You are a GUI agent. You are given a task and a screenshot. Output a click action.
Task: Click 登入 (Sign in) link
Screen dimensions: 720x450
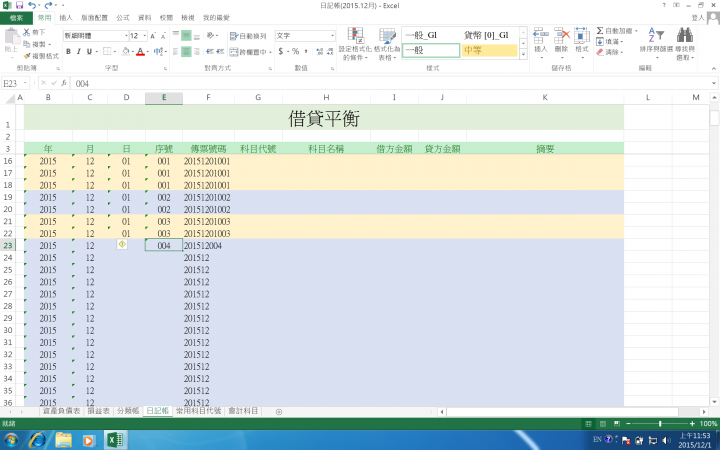(698, 18)
